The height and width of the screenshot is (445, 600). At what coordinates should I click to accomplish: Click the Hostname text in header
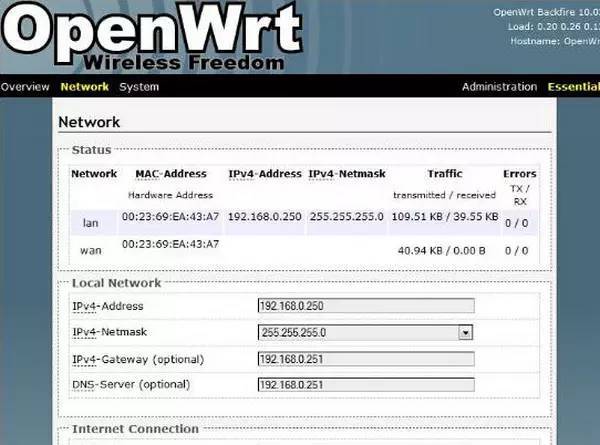click(x=555, y=41)
